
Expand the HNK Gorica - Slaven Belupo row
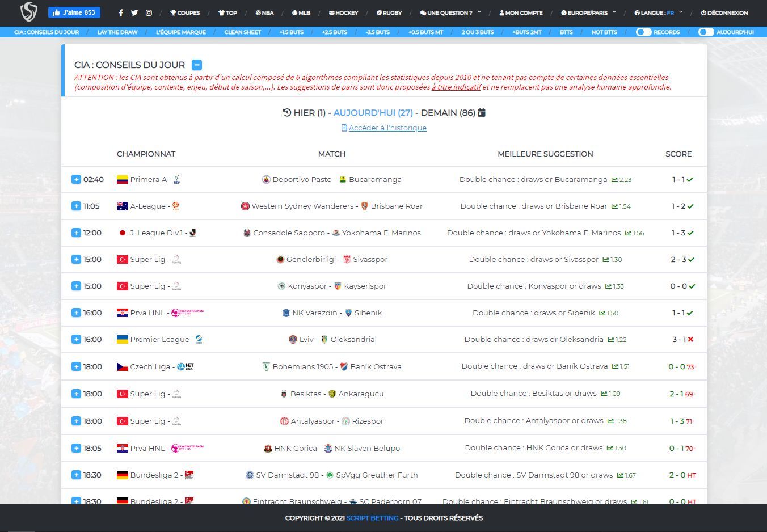76,448
